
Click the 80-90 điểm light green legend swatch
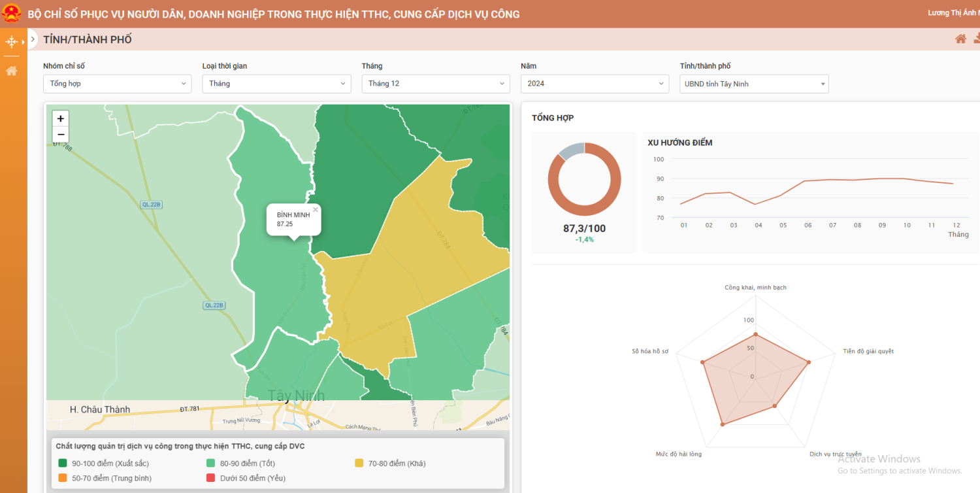coord(211,464)
